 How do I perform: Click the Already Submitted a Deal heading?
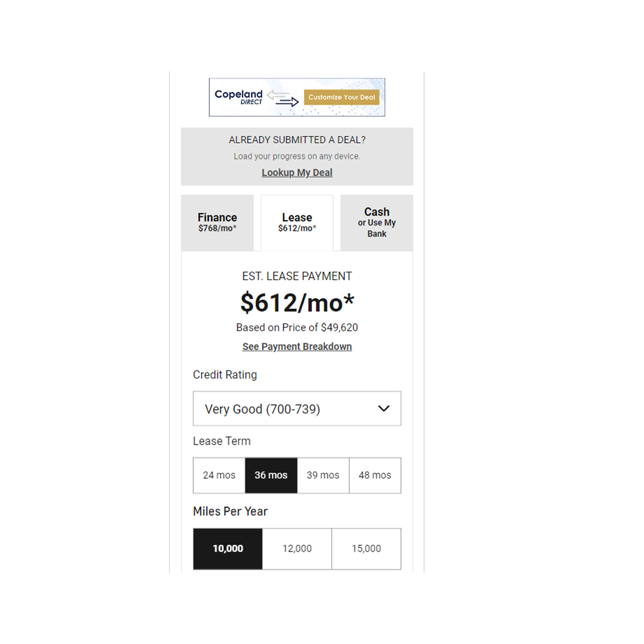click(297, 140)
